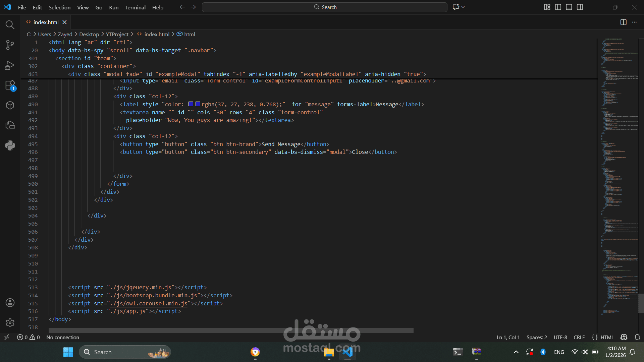Open the editor More Actions ellipsis menu
The width and height of the screenshot is (644, 362).
coord(634,22)
